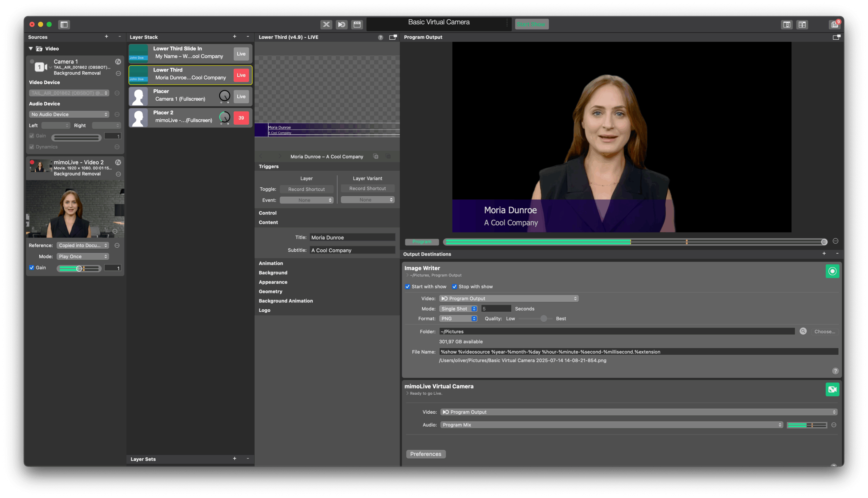Click the Title field Moria Dunroe
Viewport: 868px width, 498px height.
352,237
